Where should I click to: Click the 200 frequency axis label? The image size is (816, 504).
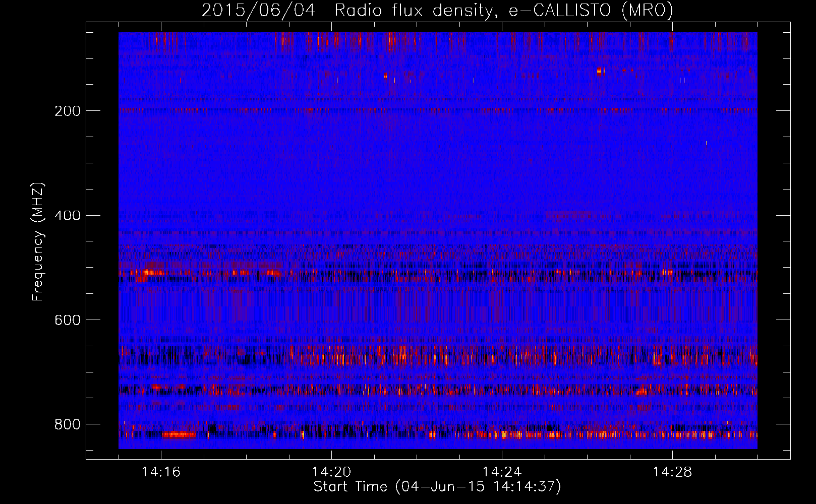[x=68, y=111]
